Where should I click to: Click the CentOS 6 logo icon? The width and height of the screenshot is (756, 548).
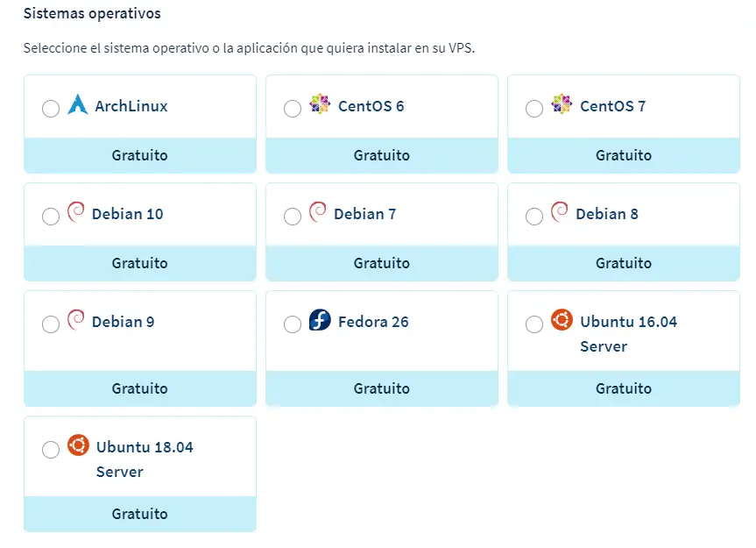click(x=320, y=105)
